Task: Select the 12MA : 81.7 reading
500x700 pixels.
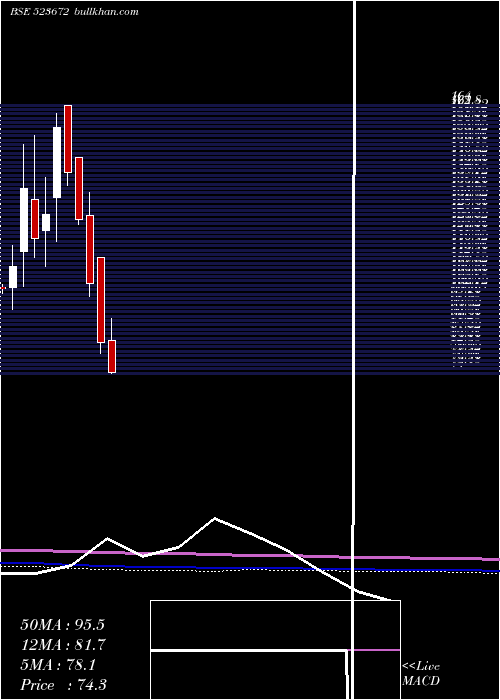Action: click(62, 645)
